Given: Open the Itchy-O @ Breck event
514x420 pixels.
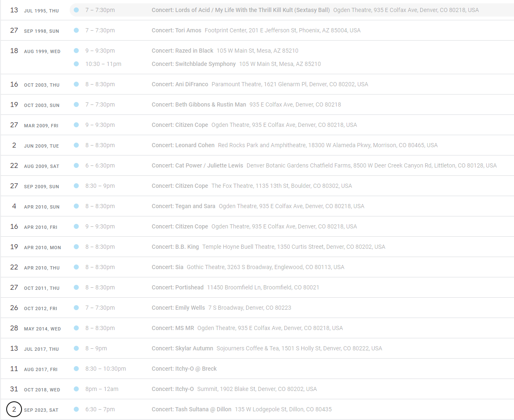Looking at the screenshot, I should [184, 369].
